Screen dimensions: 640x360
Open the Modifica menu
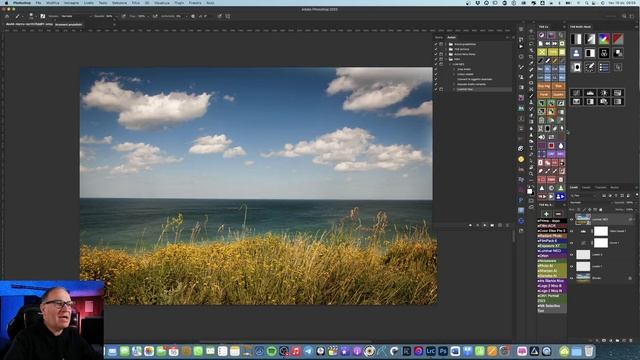(x=52, y=3)
